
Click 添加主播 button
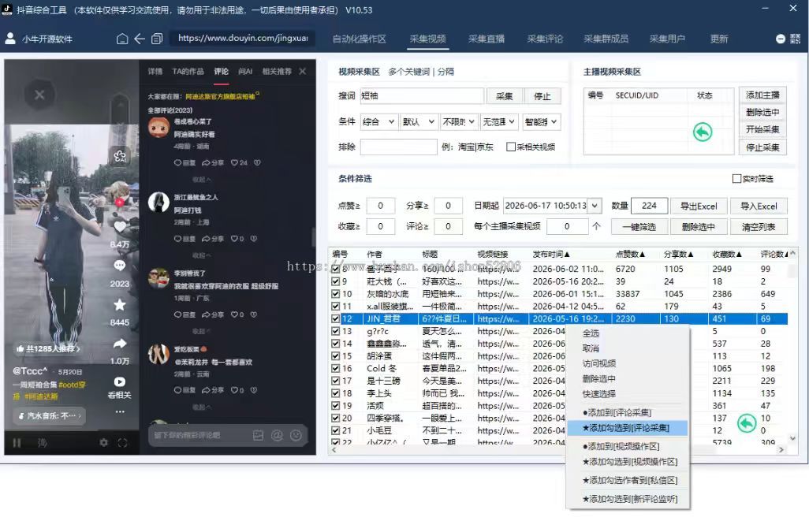point(762,95)
